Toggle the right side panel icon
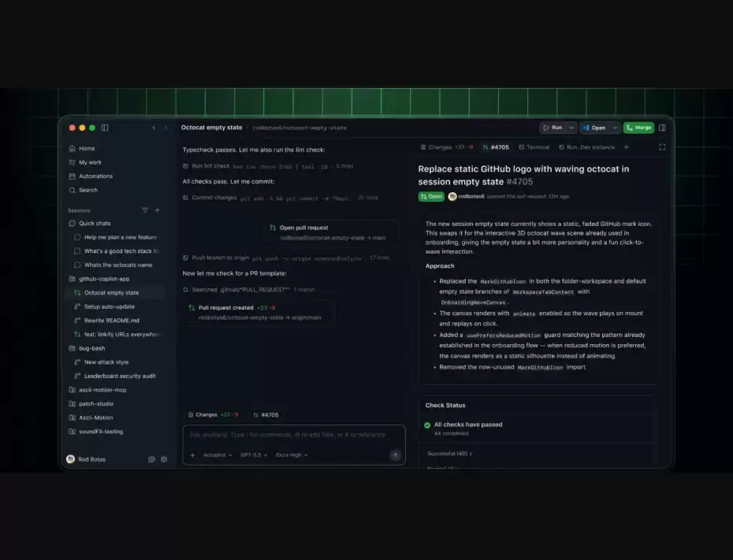Image resolution: width=733 pixels, height=560 pixels. click(662, 128)
